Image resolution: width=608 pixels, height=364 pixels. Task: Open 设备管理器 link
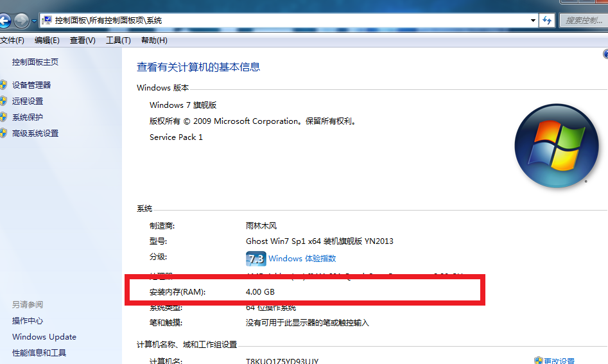(31, 85)
